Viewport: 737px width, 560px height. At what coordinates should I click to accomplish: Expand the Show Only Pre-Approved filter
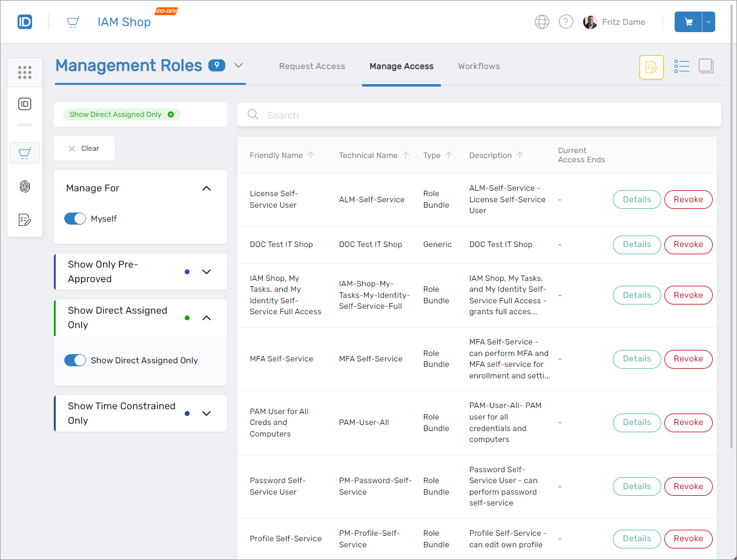[207, 271]
